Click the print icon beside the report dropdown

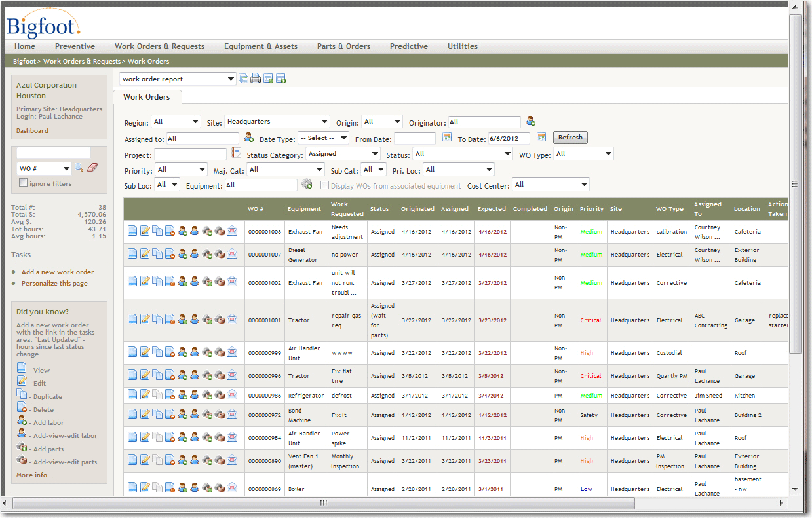(256, 79)
